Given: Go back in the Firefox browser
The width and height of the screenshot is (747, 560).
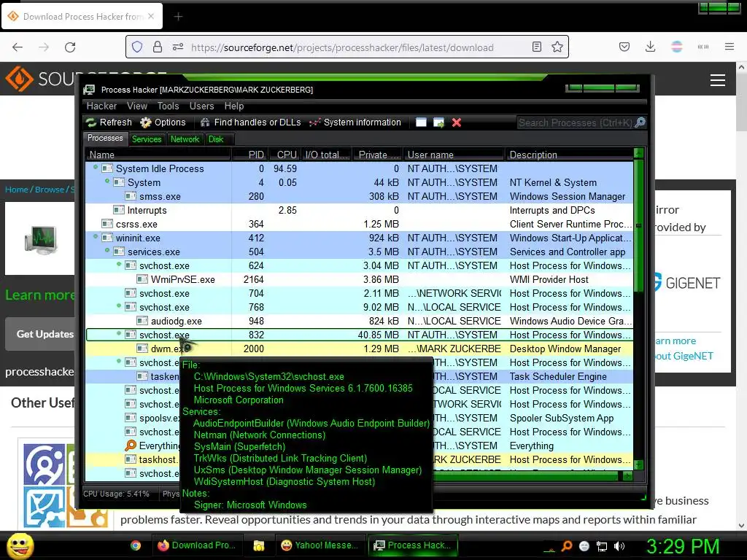Looking at the screenshot, I should 18,47.
